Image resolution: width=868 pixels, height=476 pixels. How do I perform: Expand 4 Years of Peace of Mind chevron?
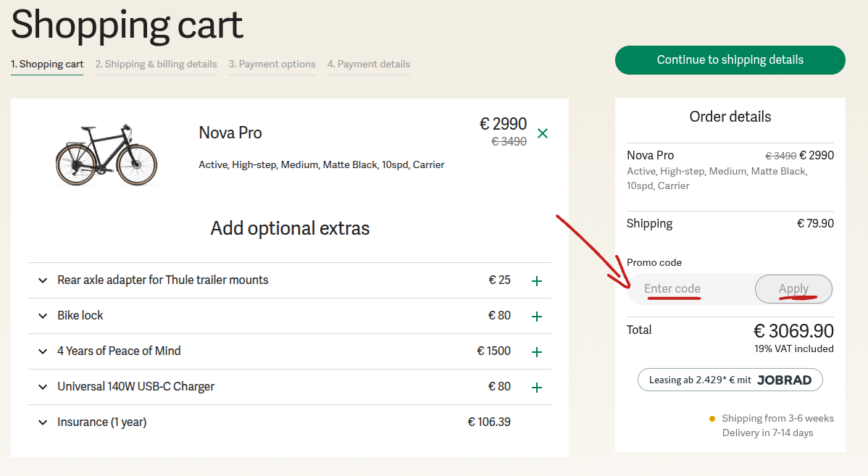[43, 351]
